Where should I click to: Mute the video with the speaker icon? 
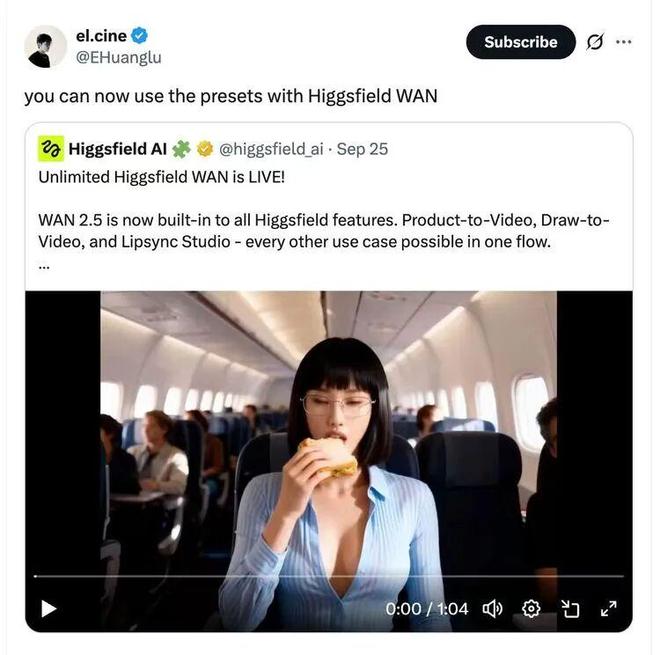tap(492, 608)
